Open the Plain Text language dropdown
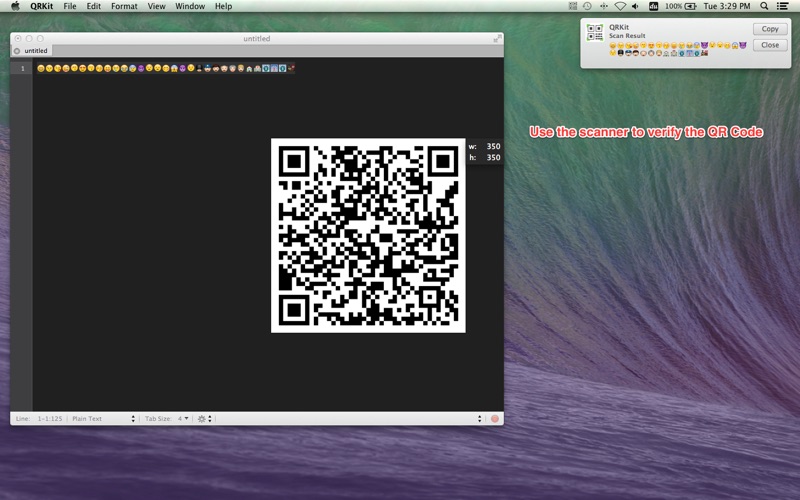This screenshot has height=500, width=800. click(103, 418)
